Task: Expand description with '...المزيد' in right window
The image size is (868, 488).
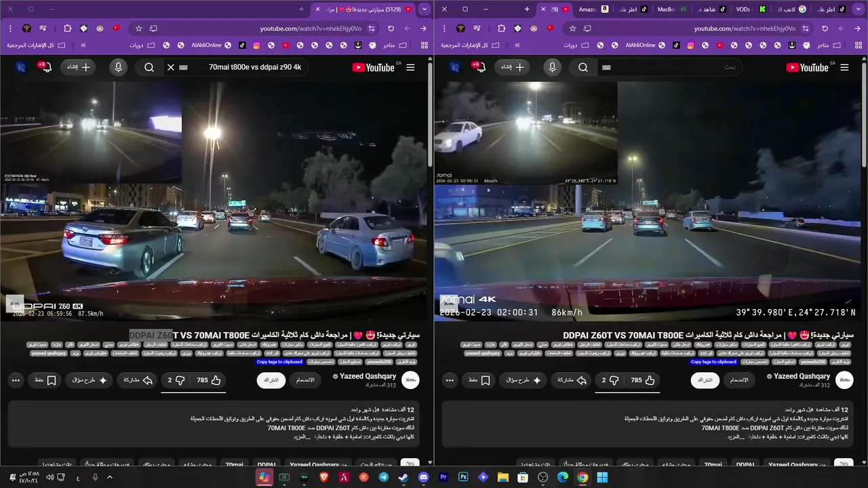Action: (x=736, y=436)
